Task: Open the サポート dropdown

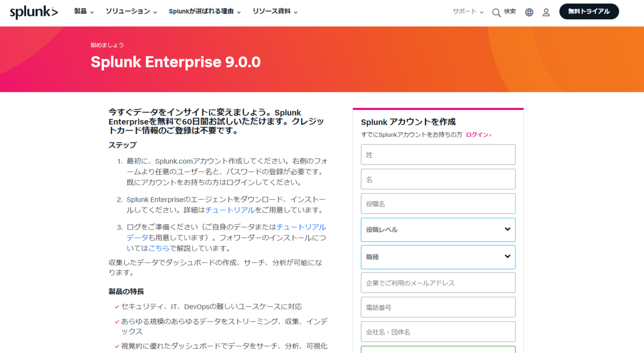Action: [x=468, y=11]
